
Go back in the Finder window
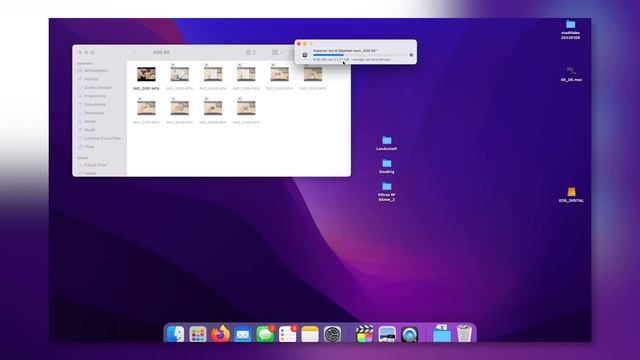click(136, 52)
